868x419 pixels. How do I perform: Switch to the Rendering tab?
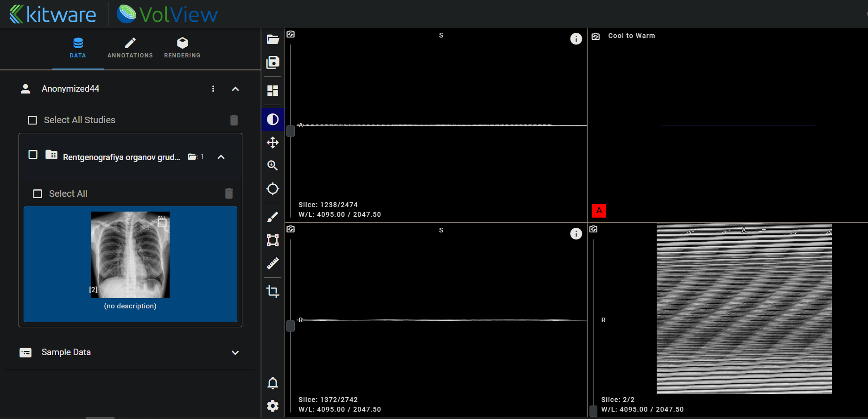coord(182,48)
